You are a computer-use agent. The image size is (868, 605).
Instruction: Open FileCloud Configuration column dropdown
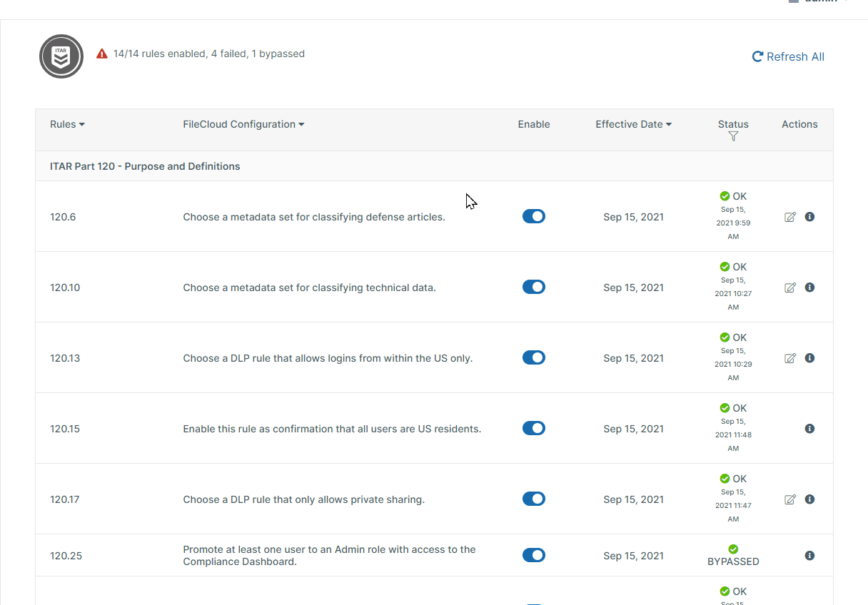(x=243, y=124)
